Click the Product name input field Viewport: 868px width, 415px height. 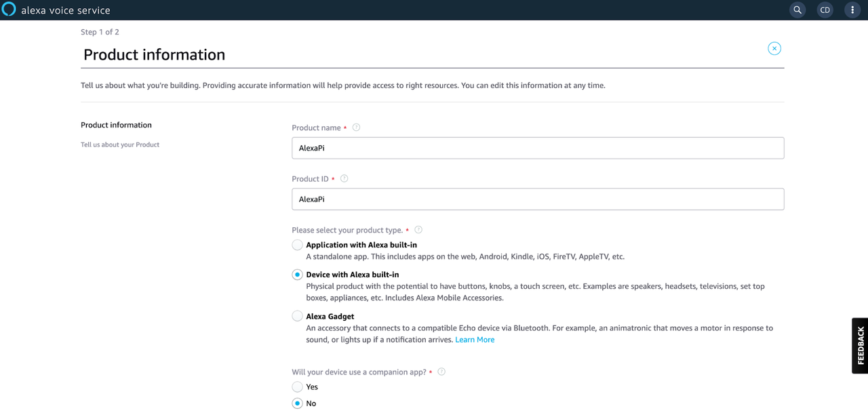click(x=538, y=148)
